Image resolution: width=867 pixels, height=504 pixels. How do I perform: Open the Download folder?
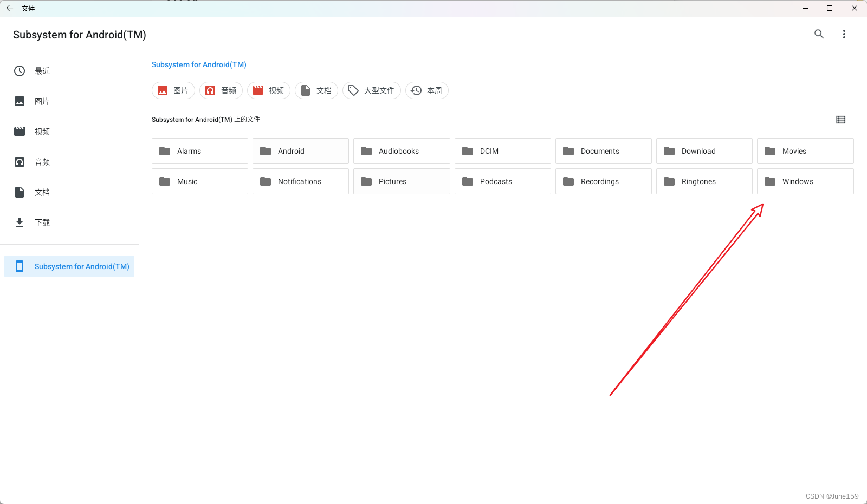(704, 151)
